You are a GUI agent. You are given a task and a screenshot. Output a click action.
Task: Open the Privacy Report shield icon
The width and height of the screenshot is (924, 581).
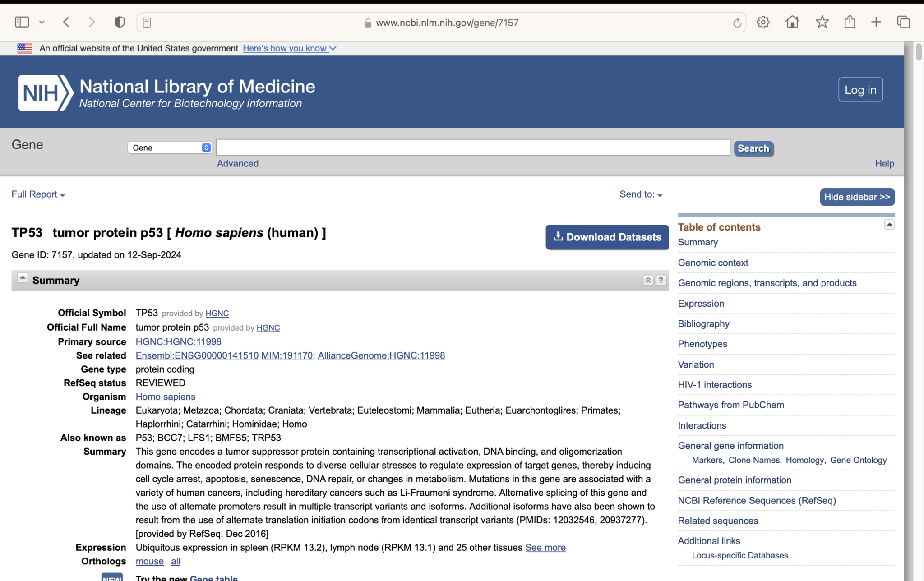119,21
